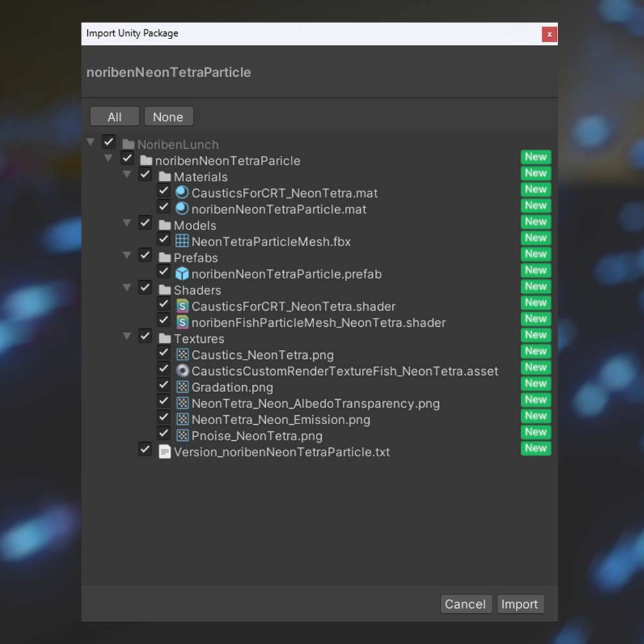The image size is (644, 644).
Task: Collapse the Shaders folder
Action: click(x=127, y=288)
